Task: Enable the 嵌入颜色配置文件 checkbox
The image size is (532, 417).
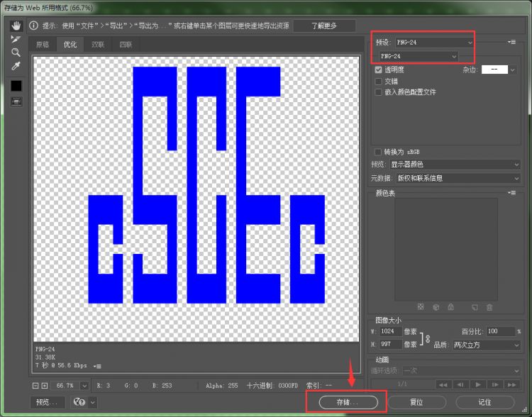Action: click(x=379, y=92)
